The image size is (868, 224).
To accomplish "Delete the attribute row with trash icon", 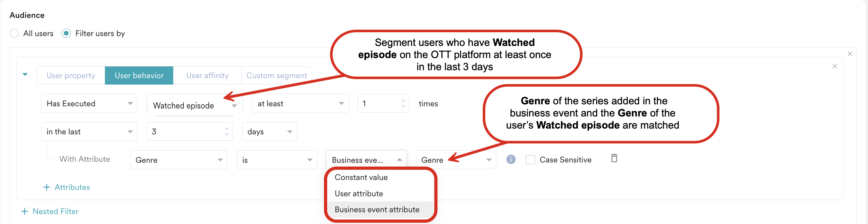I will [x=614, y=158].
